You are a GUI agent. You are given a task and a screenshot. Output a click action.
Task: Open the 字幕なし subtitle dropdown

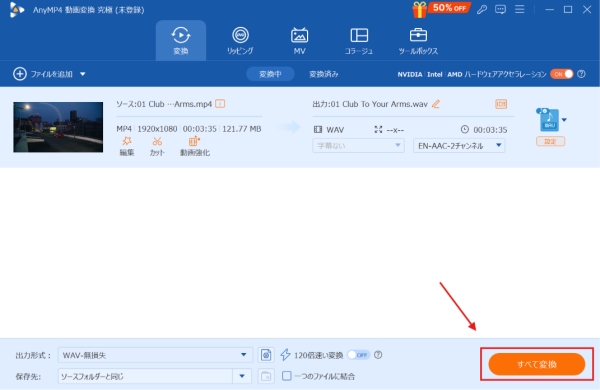[359, 145]
